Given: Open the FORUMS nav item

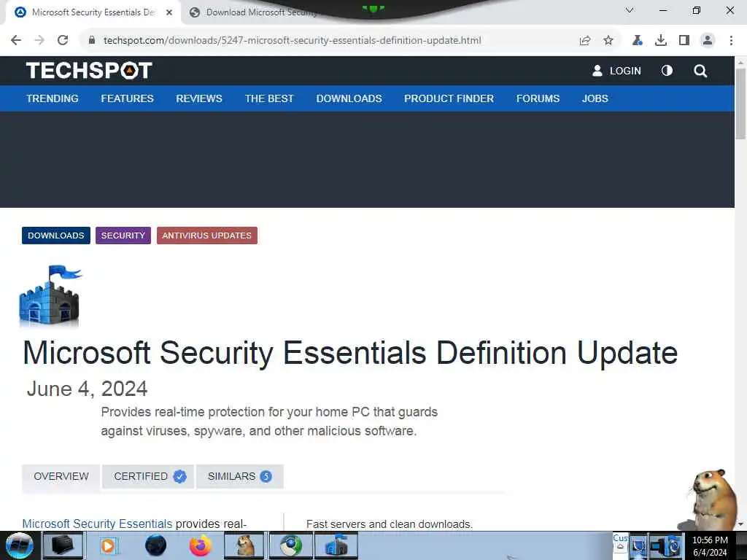Looking at the screenshot, I should (x=538, y=98).
